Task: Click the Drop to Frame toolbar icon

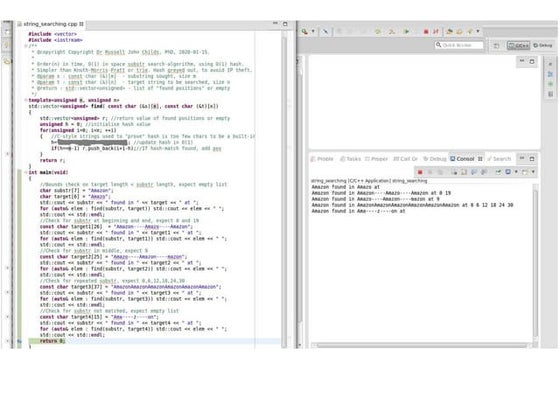Action: (460, 31)
